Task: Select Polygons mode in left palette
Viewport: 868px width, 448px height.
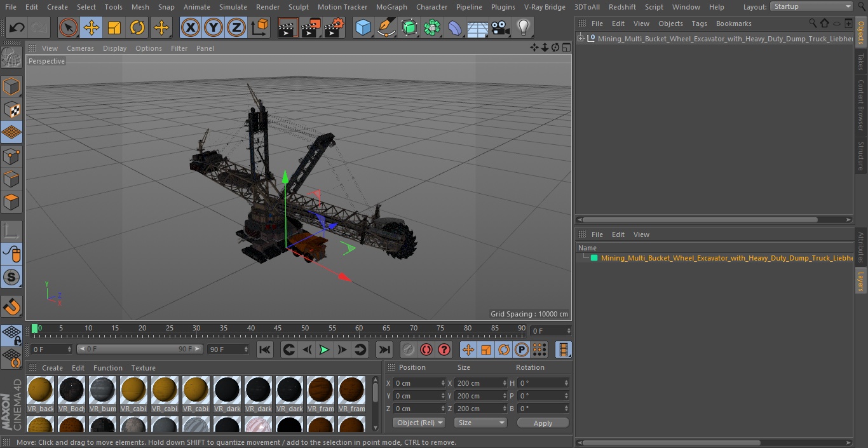Action: (x=11, y=202)
